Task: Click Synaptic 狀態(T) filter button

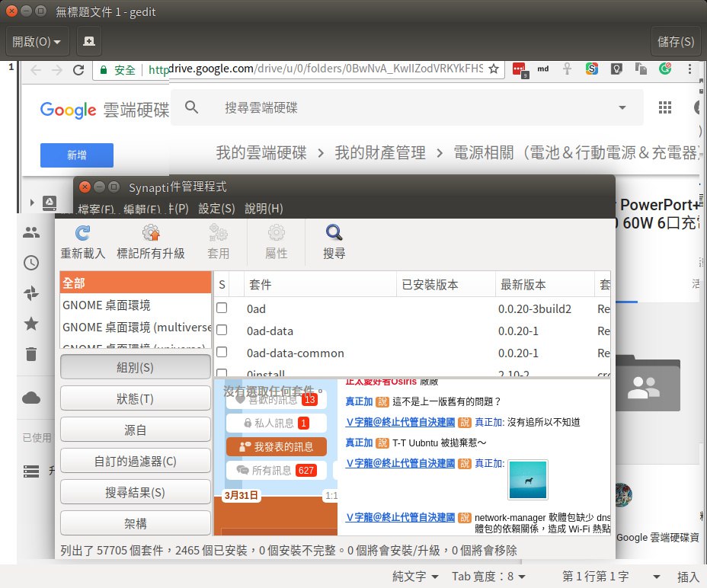Action: coord(136,398)
